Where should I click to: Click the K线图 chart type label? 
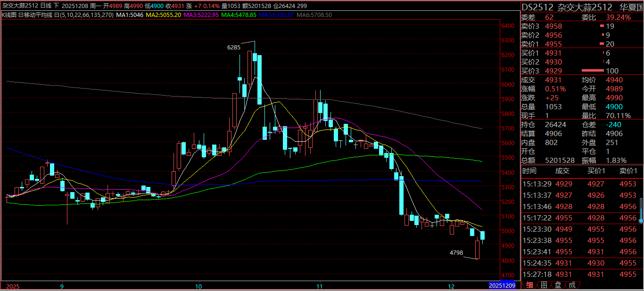pyautogui.click(x=8, y=15)
